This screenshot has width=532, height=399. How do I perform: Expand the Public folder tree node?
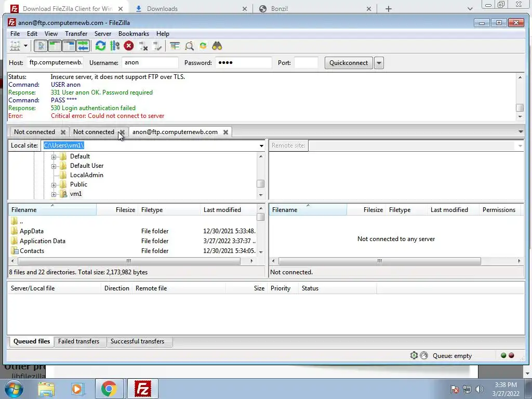point(54,185)
